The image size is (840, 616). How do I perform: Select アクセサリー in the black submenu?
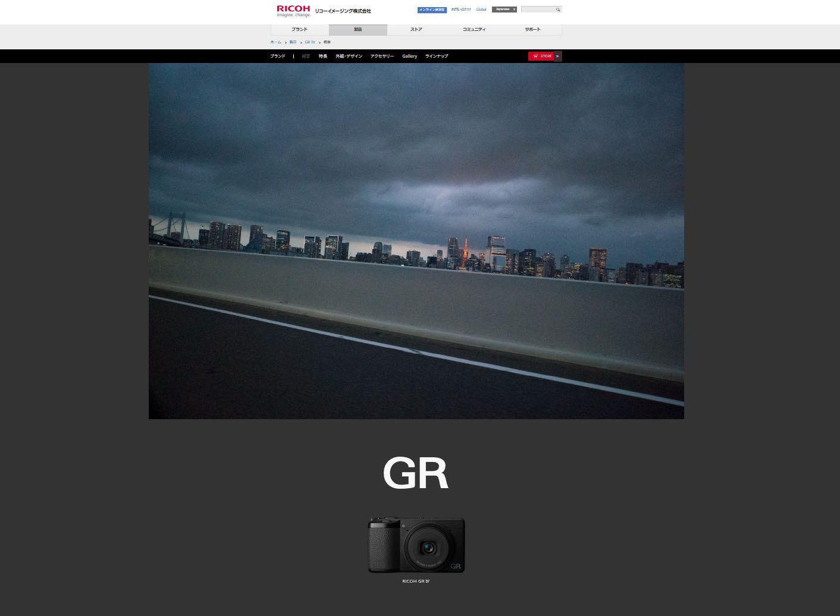point(382,56)
